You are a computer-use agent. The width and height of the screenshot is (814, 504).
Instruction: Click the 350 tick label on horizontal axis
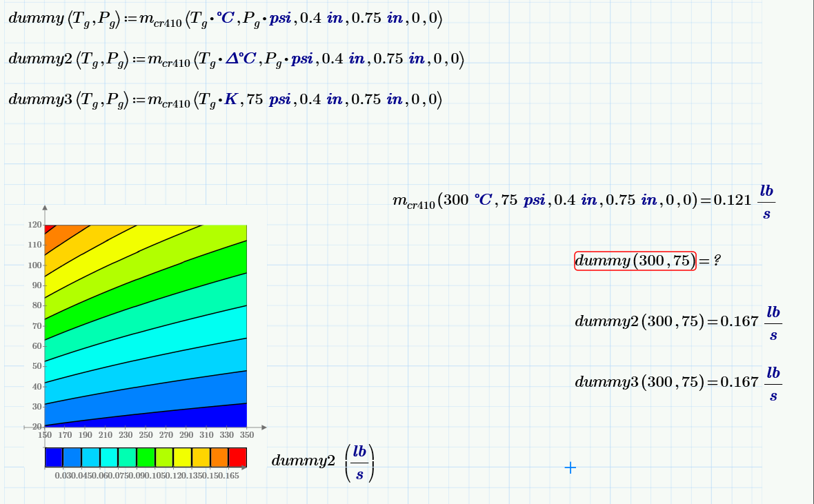point(247,435)
